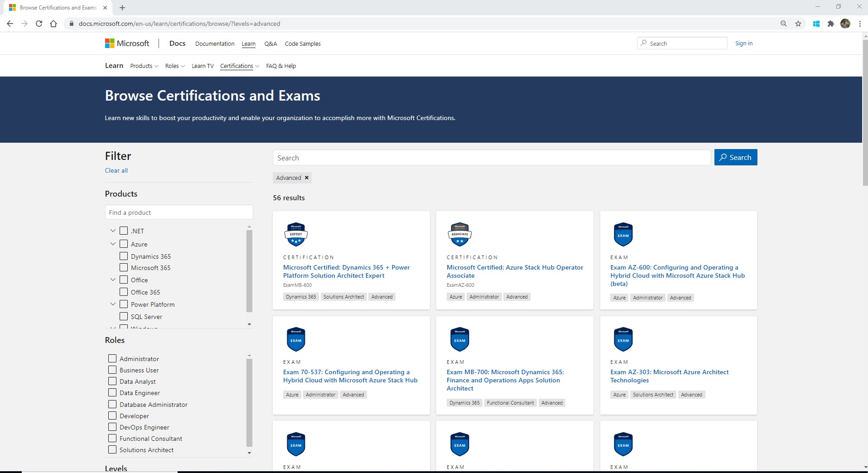Check the Data Analyst role
Screen dimensions: 868x473
(x=112, y=381)
